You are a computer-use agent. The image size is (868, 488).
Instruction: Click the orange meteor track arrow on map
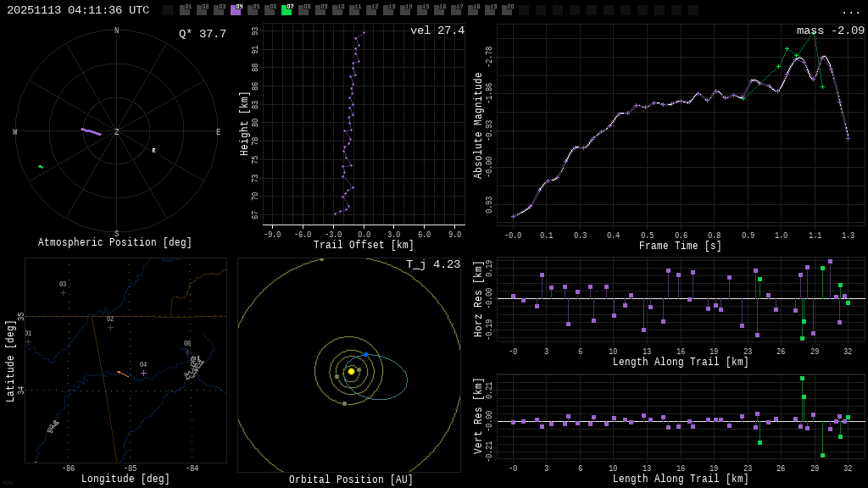coord(124,374)
